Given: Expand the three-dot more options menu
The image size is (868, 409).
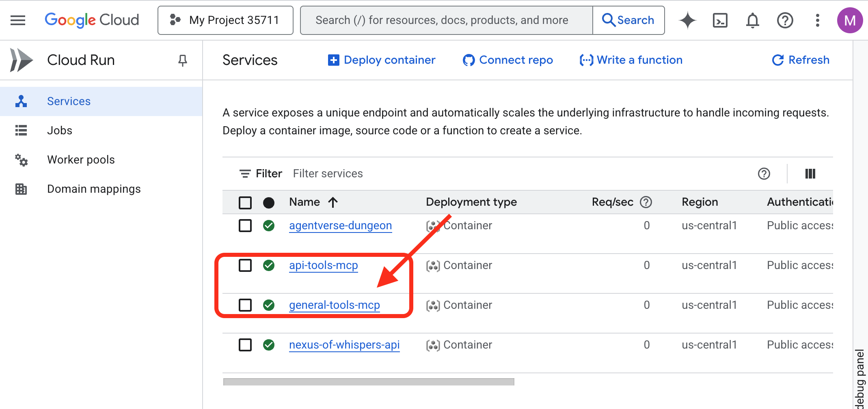Looking at the screenshot, I should click(817, 20).
